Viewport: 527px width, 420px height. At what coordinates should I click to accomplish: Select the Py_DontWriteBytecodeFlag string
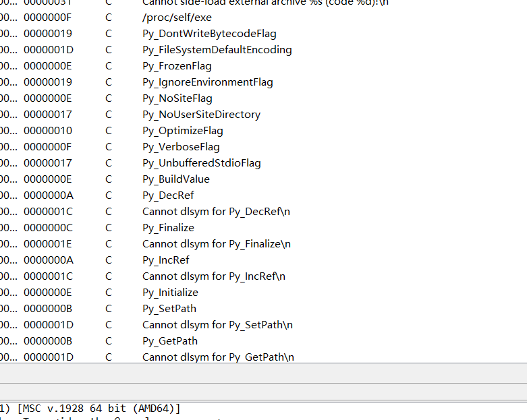pos(209,34)
